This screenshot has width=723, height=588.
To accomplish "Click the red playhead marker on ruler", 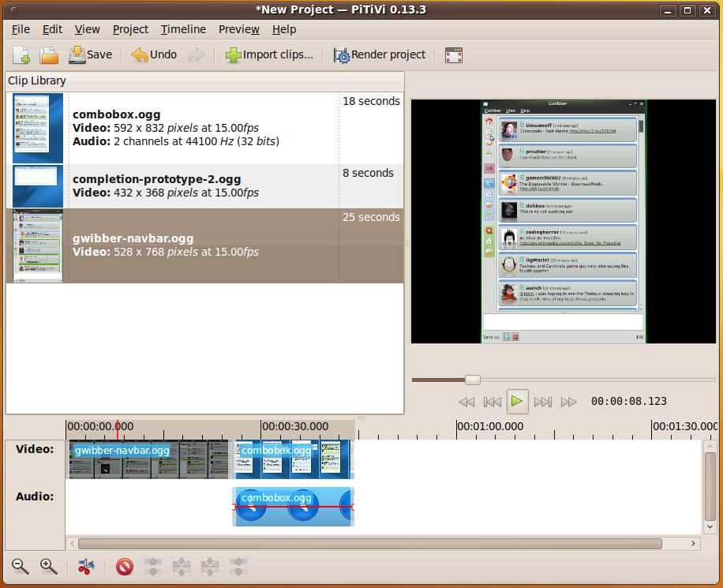I will (118, 430).
